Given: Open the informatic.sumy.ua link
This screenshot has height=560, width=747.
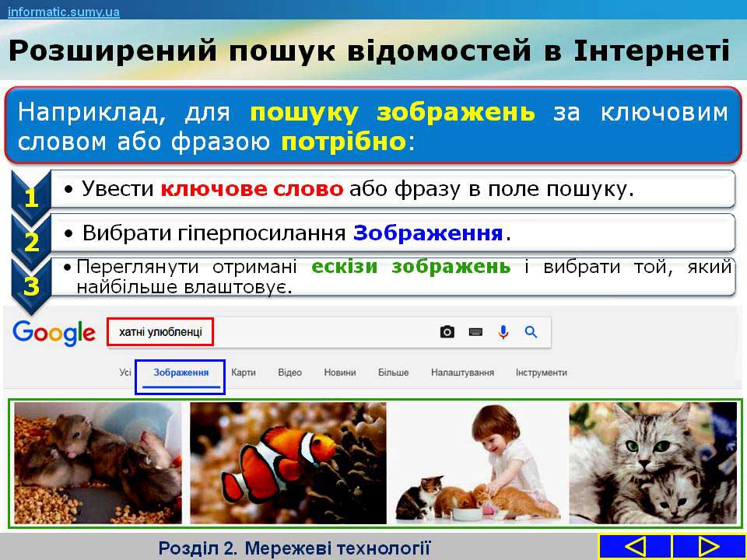Looking at the screenshot, I should point(64,12).
